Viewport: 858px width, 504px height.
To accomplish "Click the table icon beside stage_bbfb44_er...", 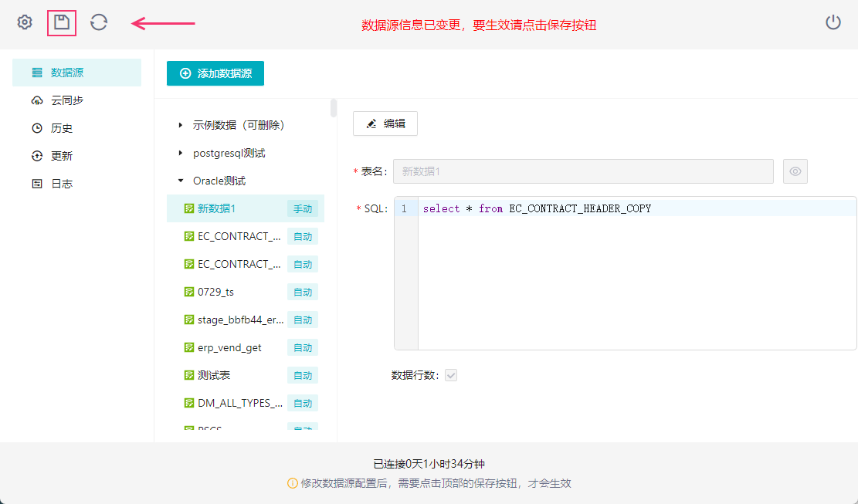I will click(188, 320).
